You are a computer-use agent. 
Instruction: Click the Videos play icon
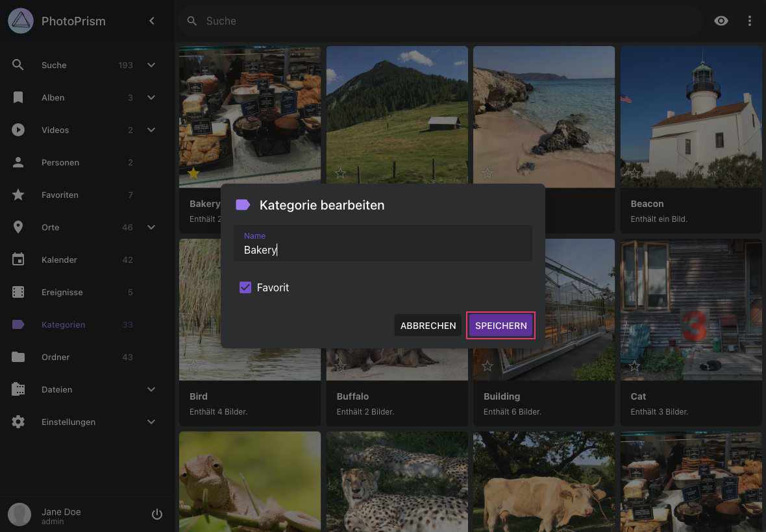(18, 130)
